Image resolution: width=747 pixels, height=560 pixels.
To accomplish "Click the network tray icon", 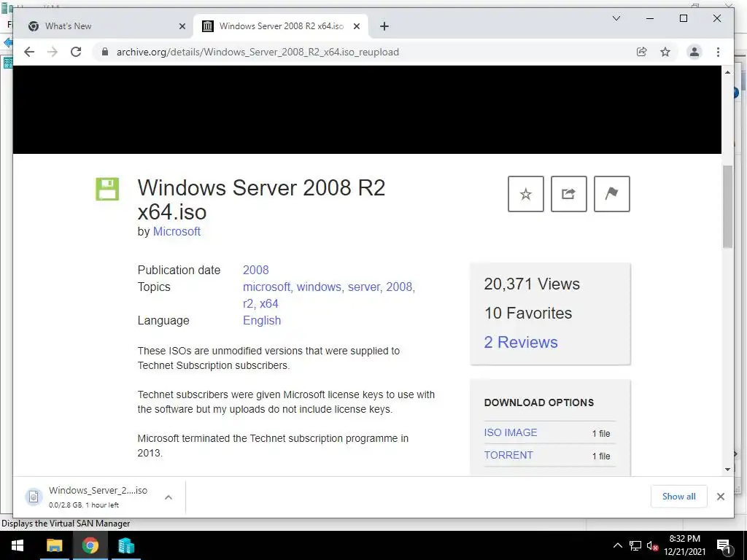I will (635, 545).
